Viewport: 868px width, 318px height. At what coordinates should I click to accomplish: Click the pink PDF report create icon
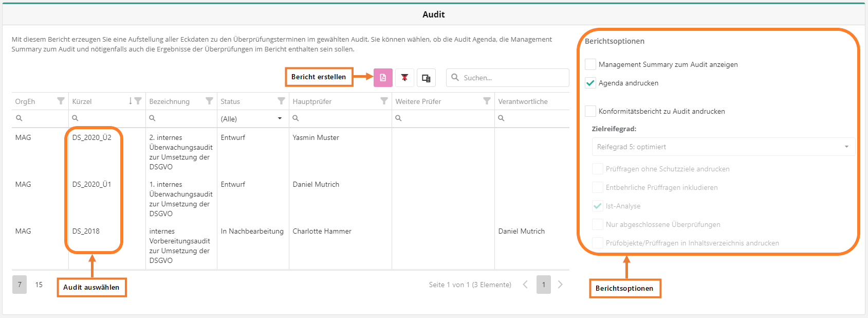383,78
